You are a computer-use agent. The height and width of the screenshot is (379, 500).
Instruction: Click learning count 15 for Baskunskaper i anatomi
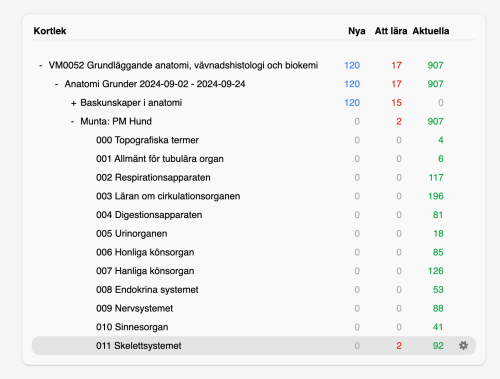point(396,103)
